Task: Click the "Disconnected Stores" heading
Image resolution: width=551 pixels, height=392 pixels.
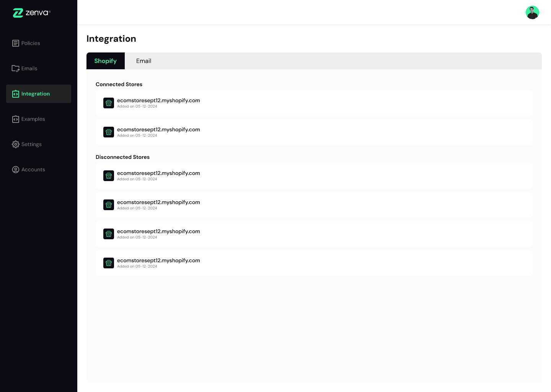Action: (122, 157)
